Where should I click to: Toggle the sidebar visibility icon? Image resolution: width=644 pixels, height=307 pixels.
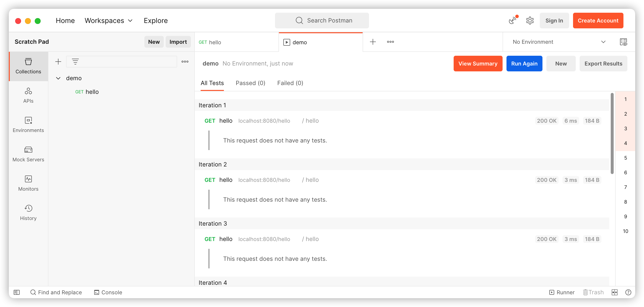pos(17,292)
